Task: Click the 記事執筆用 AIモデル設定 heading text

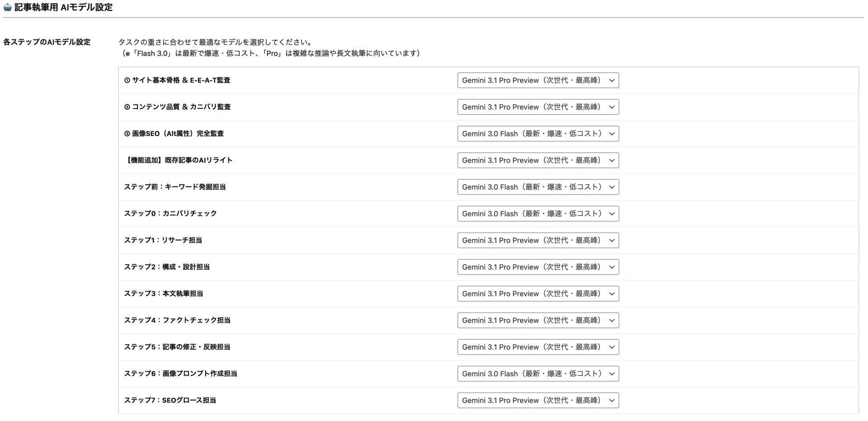Action: 63,7
